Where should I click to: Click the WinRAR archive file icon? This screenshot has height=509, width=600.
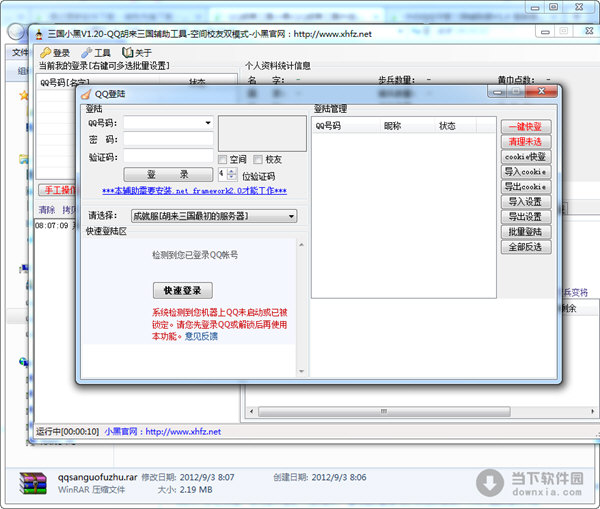tap(36, 485)
